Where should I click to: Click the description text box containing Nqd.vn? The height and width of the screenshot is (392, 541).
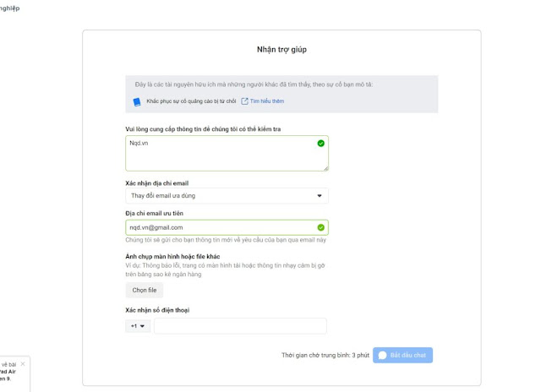coord(218,154)
